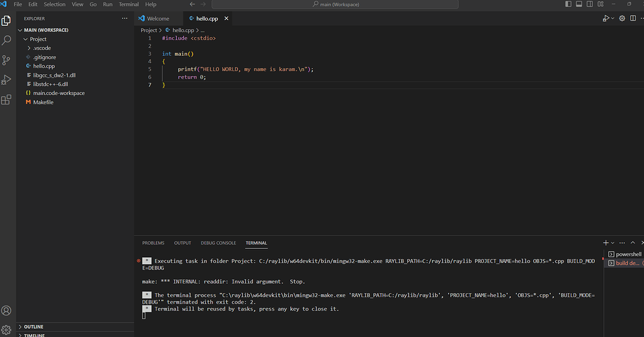Toggle the secondary side bar layout button
This screenshot has height=337, width=644.
click(x=589, y=4)
